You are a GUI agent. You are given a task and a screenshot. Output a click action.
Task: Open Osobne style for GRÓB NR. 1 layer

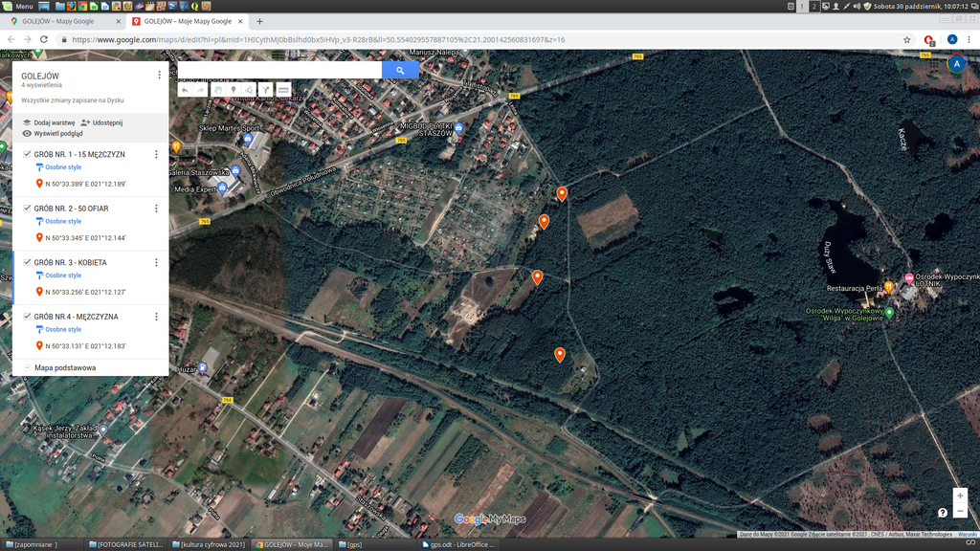pos(63,167)
